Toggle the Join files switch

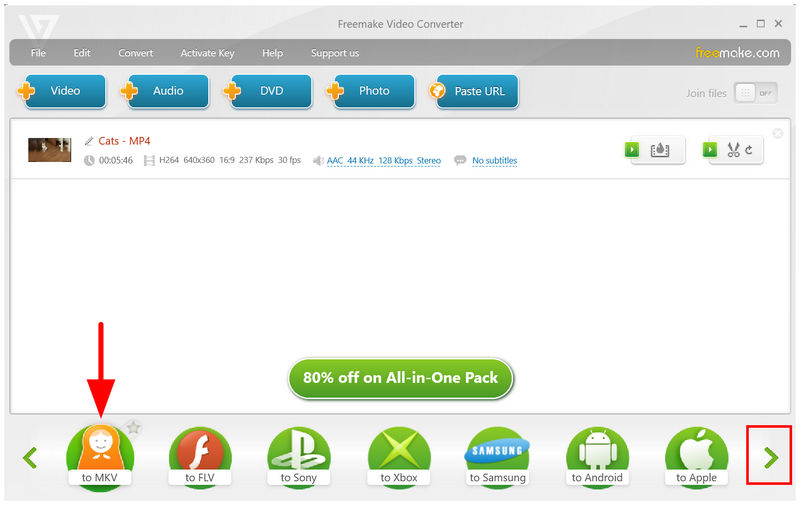(x=756, y=93)
